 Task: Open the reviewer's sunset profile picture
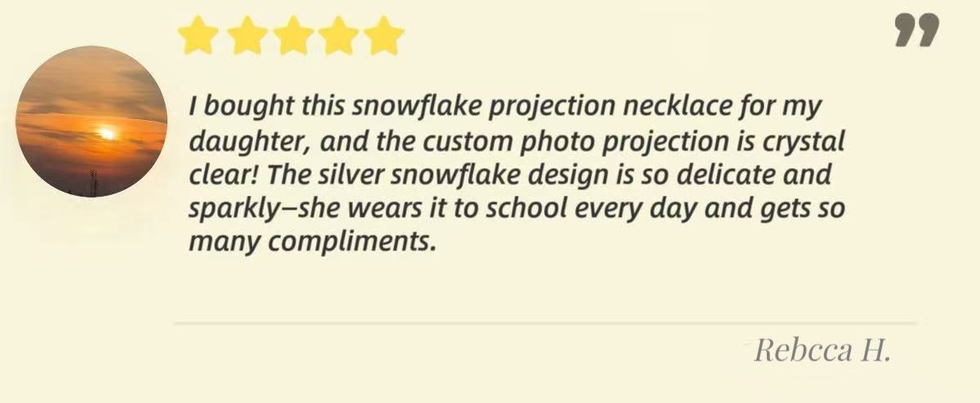91,121
